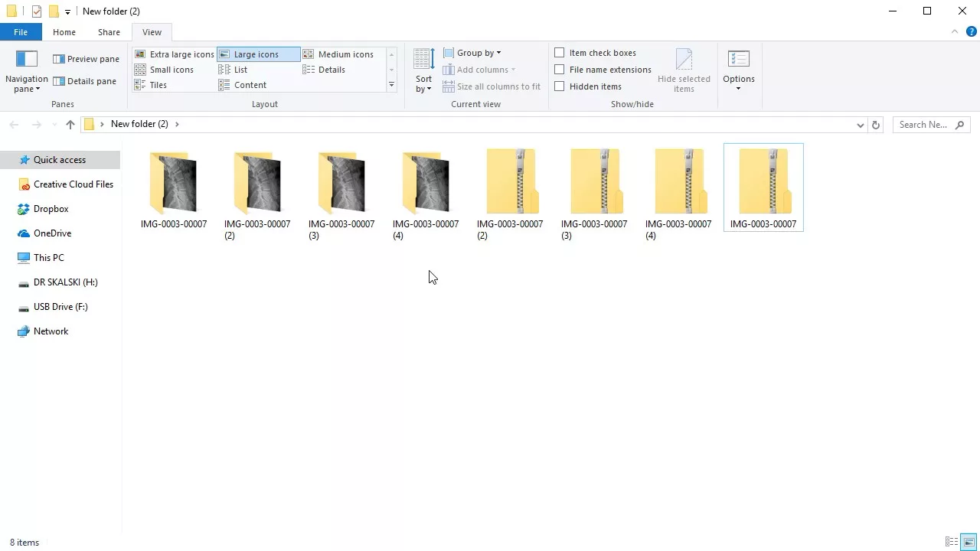Show hidden items

560,86
